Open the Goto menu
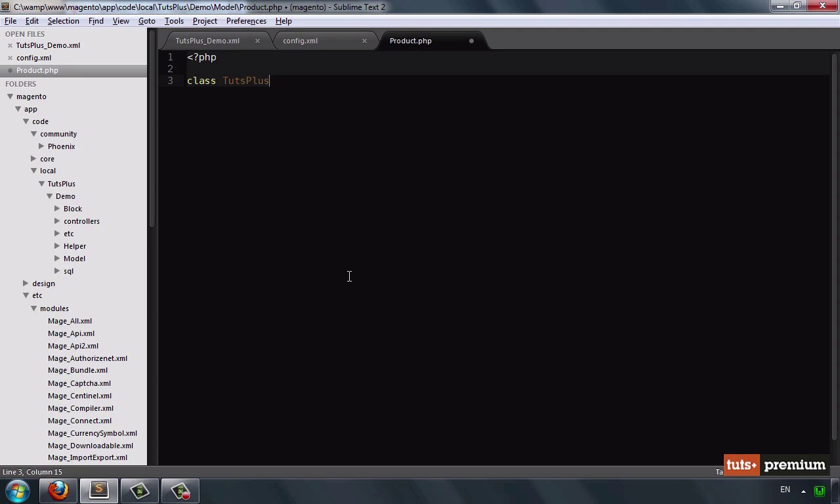The width and height of the screenshot is (840, 504). point(146,21)
